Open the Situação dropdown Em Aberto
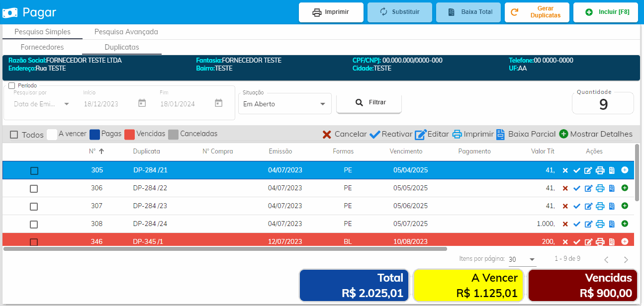Screen dimensions: 644x306 [284, 104]
